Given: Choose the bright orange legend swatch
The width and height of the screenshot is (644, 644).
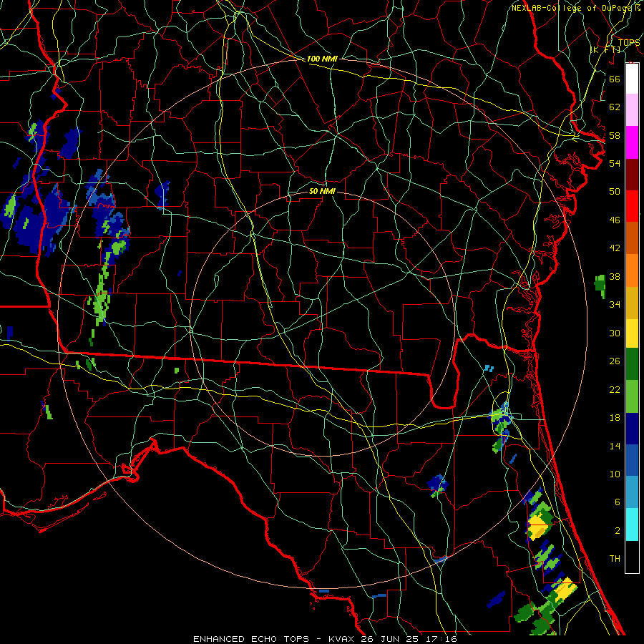Looking at the screenshot, I should point(632,270).
